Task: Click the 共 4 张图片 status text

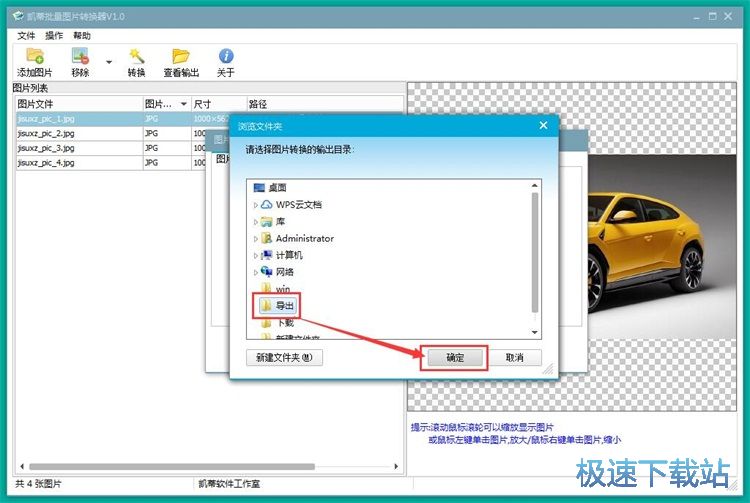Action: click(x=38, y=484)
